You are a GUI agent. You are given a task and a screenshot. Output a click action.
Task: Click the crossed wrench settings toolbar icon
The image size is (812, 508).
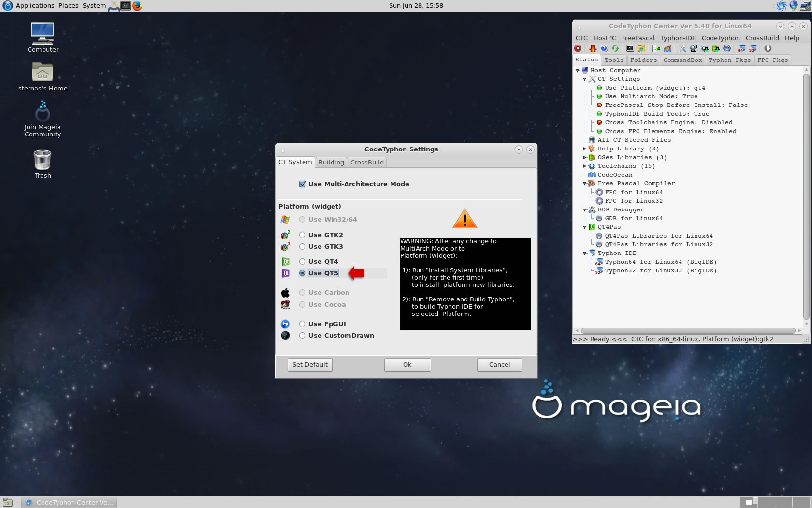[x=682, y=48]
